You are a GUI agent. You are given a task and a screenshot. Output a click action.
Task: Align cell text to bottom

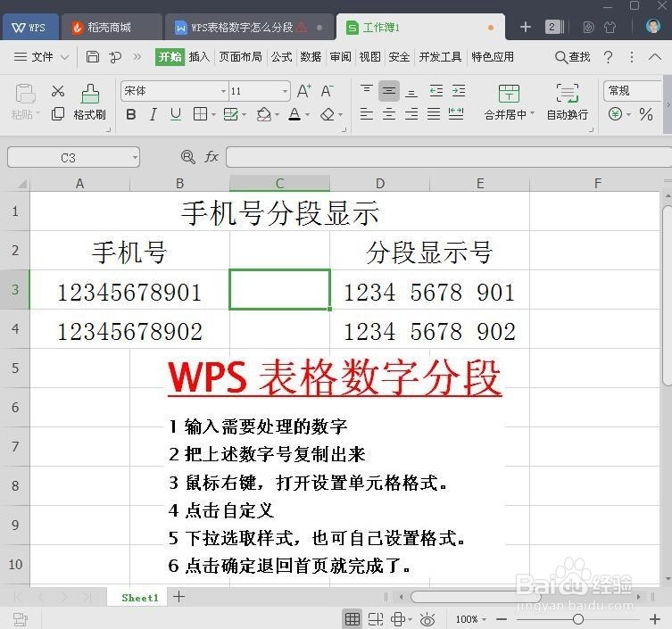point(411,91)
